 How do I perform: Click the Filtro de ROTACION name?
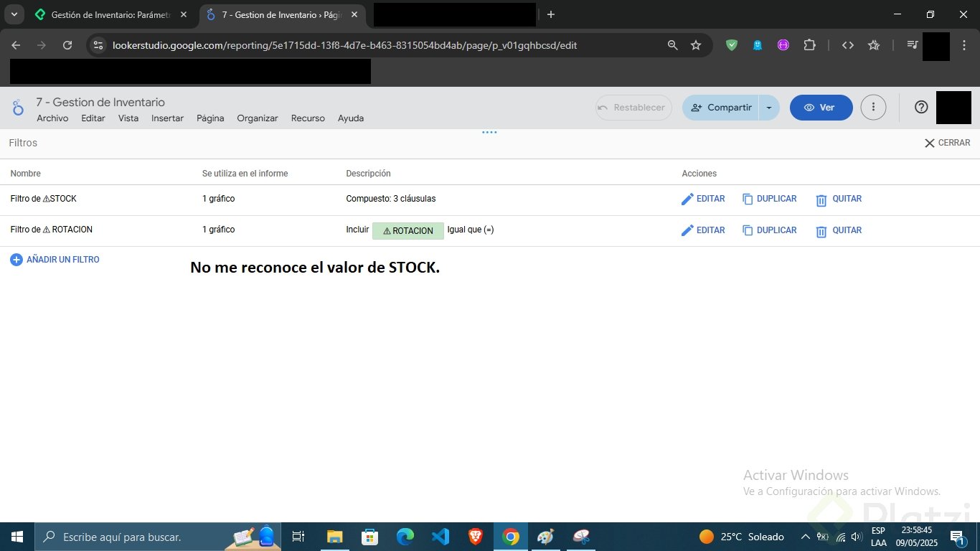[x=52, y=230]
